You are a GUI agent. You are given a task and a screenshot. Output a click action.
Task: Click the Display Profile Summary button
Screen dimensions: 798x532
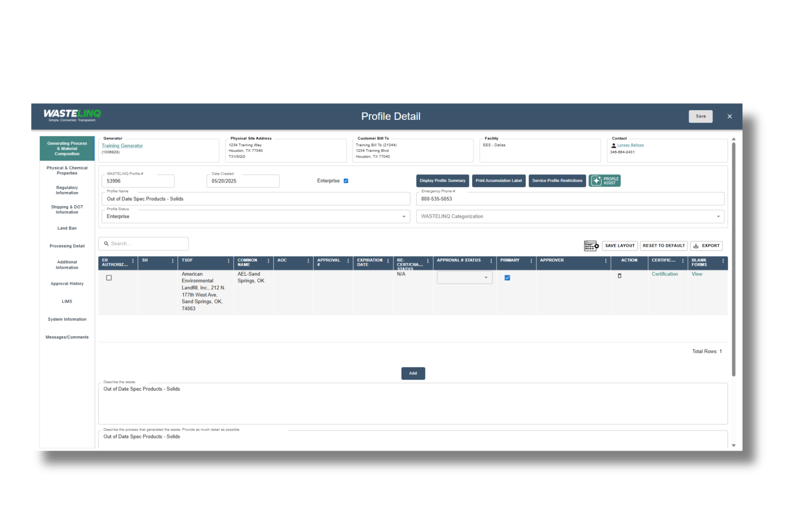pyautogui.click(x=442, y=181)
